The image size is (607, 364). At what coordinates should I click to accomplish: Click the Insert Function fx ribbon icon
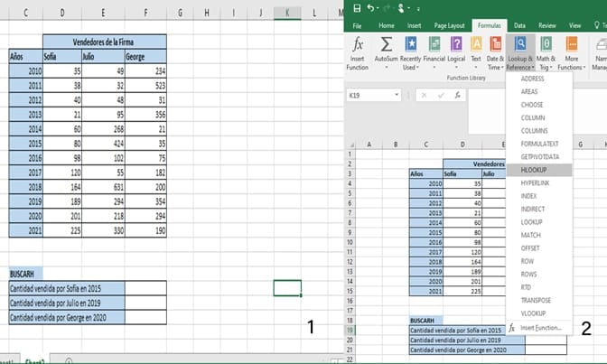358,45
